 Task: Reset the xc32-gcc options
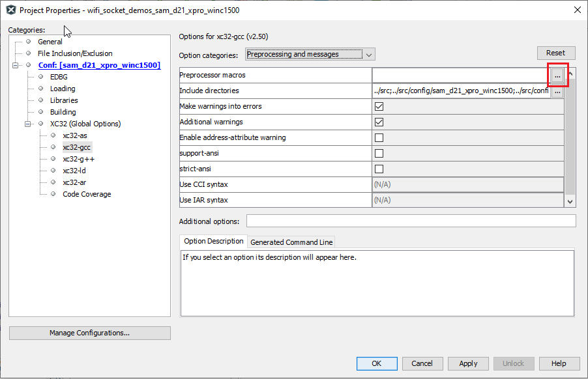555,53
